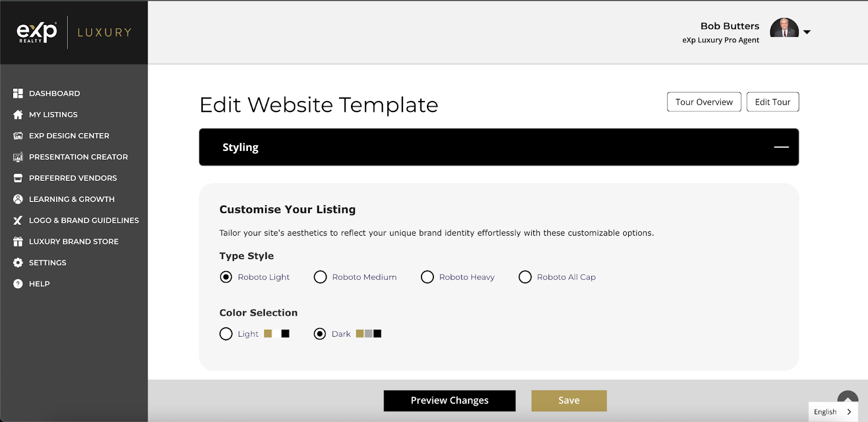Viewport: 868px width, 422px height.
Task: Click the Preferred Vendors store icon
Action: coord(18,178)
